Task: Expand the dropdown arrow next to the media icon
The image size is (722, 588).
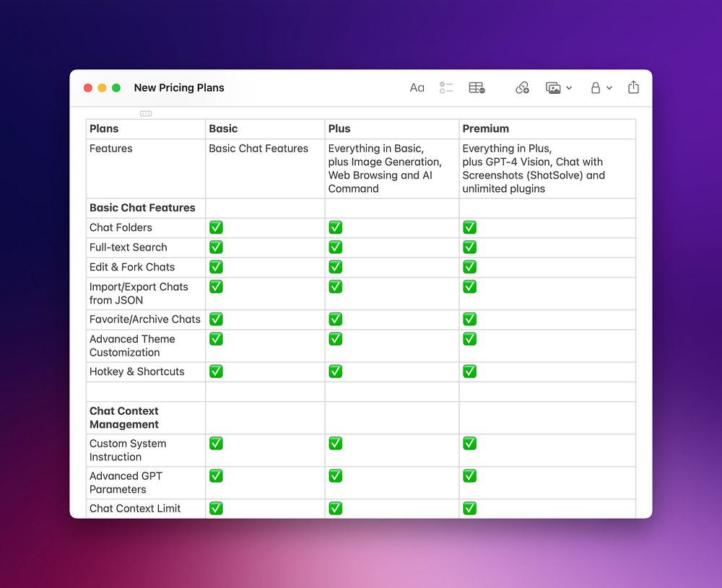Action: coord(569,88)
